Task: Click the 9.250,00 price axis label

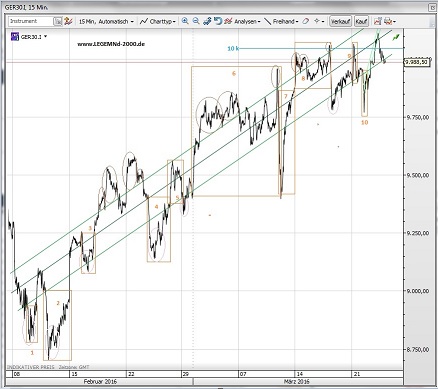Action: click(417, 233)
